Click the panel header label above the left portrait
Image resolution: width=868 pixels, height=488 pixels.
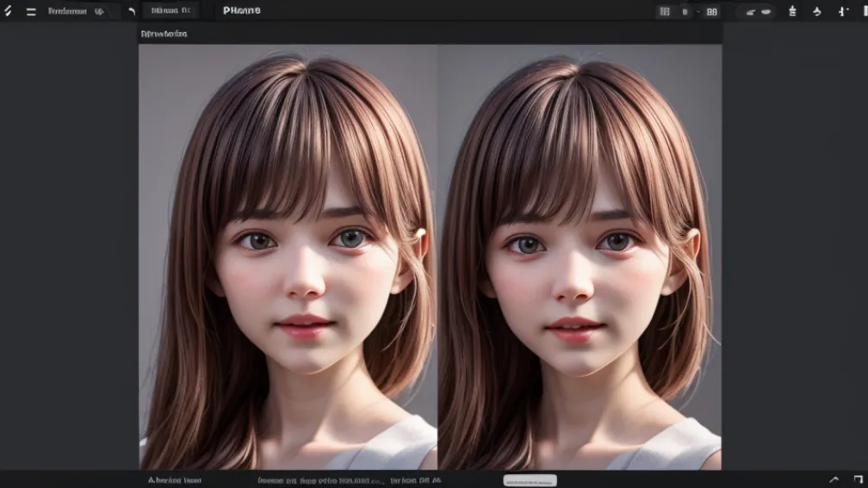point(164,34)
